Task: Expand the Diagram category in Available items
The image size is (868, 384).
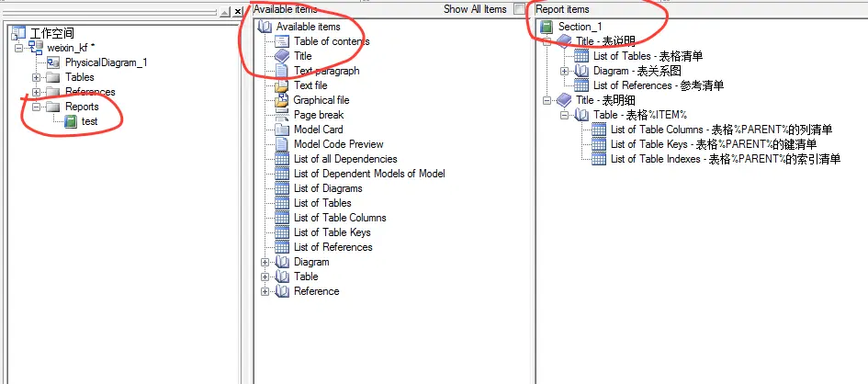Action: tap(265, 262)
